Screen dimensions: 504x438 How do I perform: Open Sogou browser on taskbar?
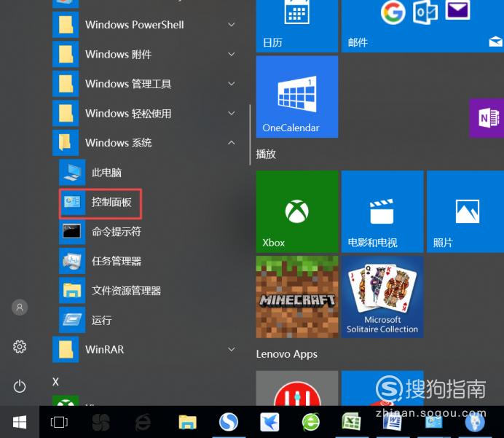[229, 421]
